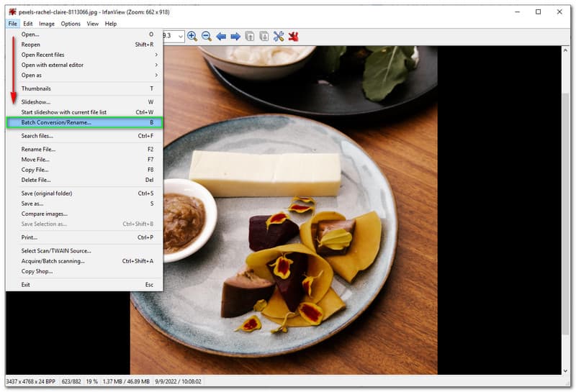Go to next image with right arrow

235,36
